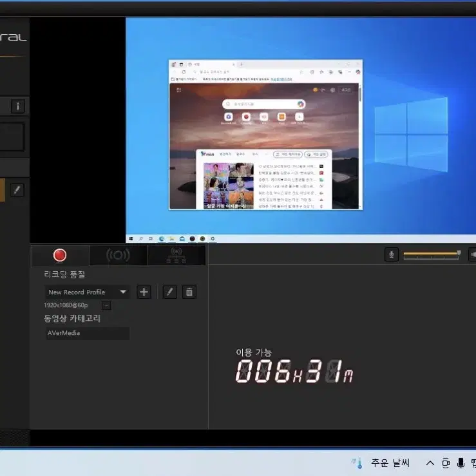Click the pencil edit icon in left sidebar
The image size is (476, 476).
[17, 190]
